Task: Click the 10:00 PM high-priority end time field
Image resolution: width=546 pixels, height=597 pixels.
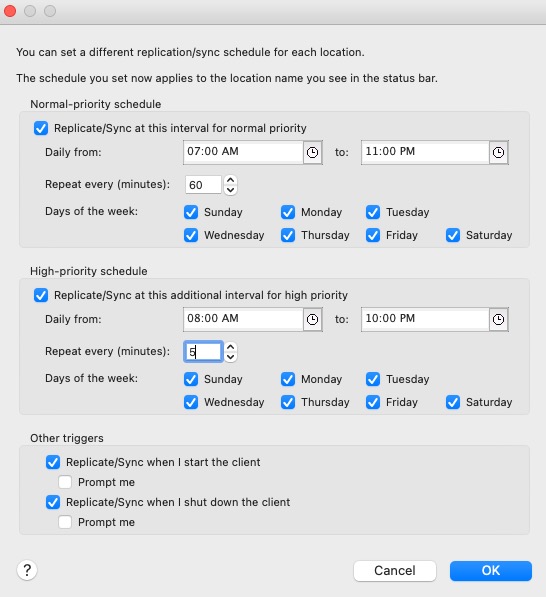Action: click(x=425, y=319)
